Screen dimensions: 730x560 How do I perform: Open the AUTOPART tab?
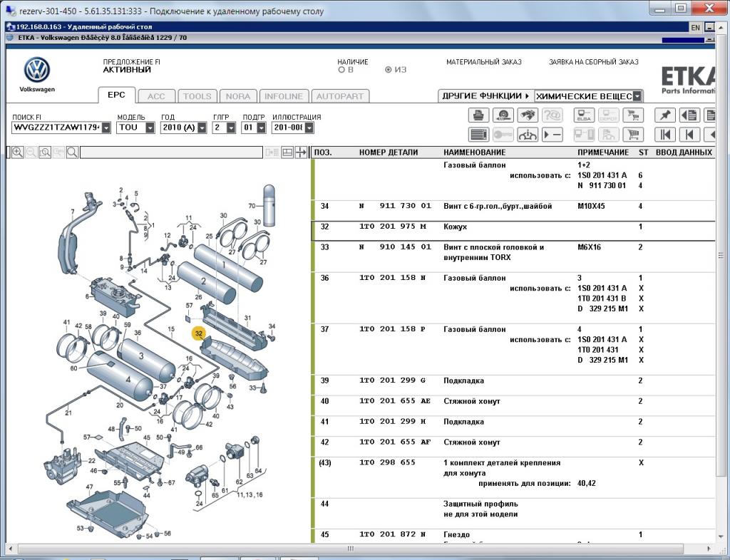[340, 96]
